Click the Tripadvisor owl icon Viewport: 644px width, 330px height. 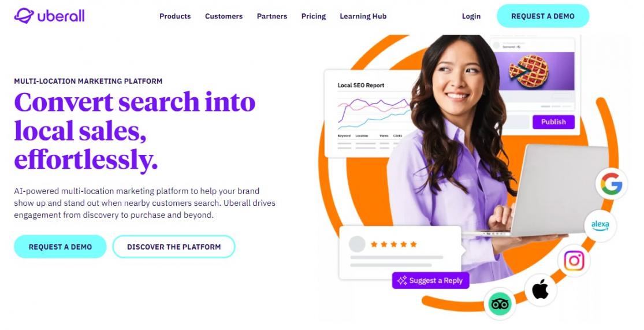coord(500,304)
